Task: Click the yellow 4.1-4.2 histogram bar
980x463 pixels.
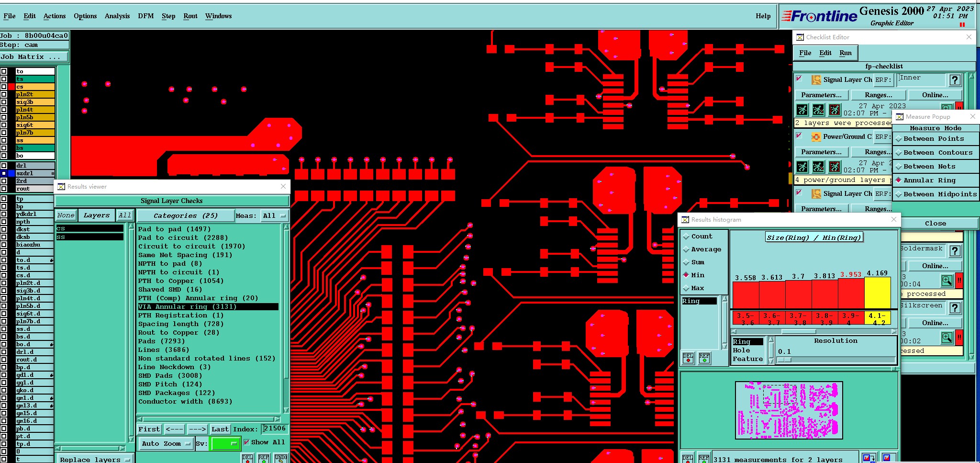Action: tap(878, 293)
